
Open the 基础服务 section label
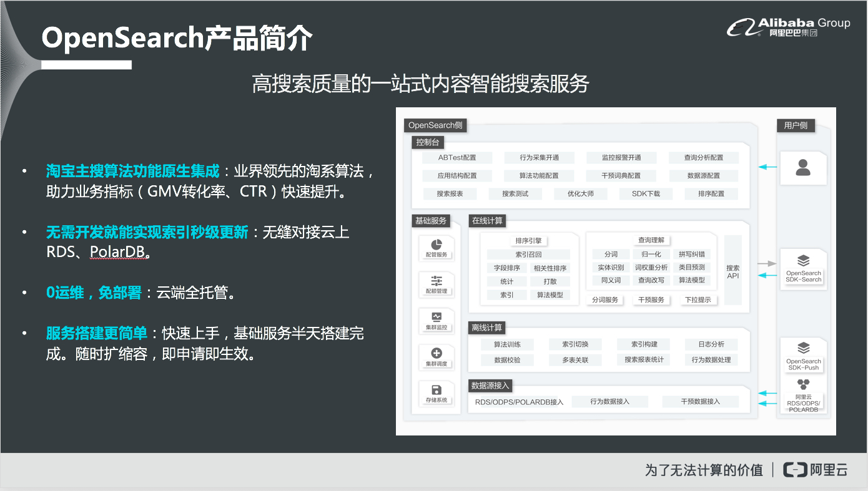431,221
